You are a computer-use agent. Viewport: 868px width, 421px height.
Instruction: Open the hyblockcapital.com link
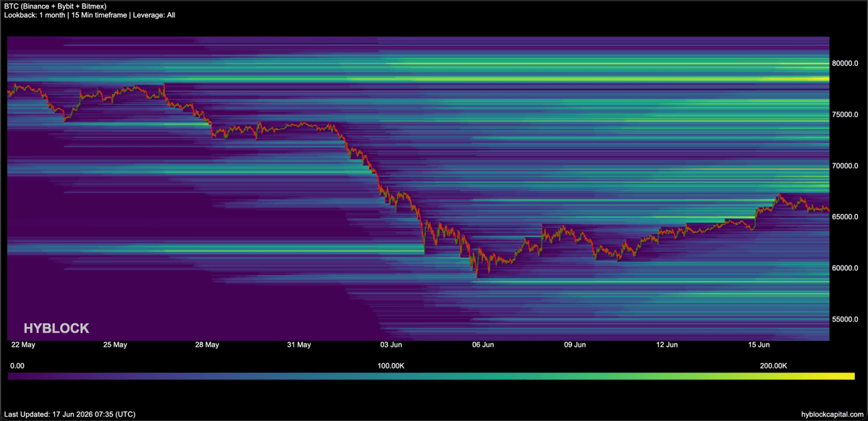pyautogui.click(x=833, y=414)
